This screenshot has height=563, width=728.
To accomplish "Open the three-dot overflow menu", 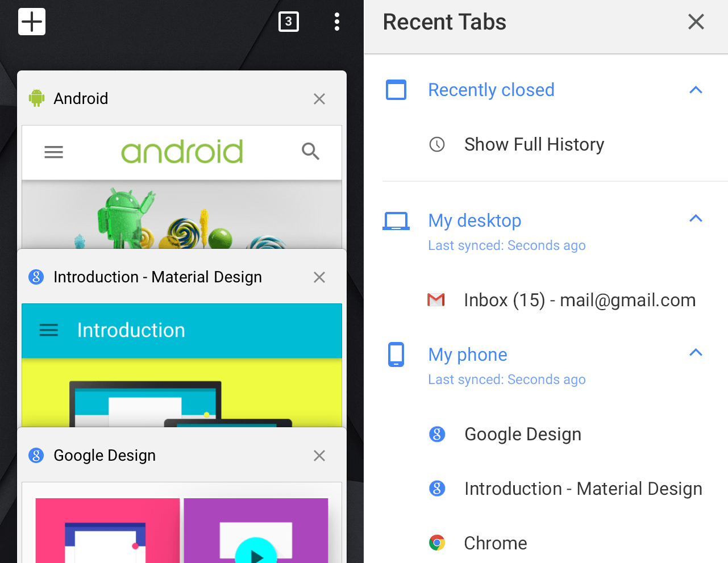I will point(337,22).
